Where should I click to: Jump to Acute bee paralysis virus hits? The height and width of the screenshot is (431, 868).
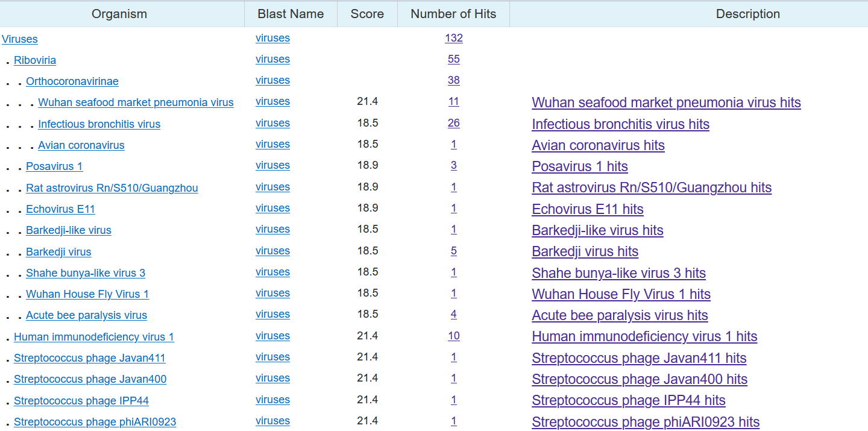tap(620, 315)
